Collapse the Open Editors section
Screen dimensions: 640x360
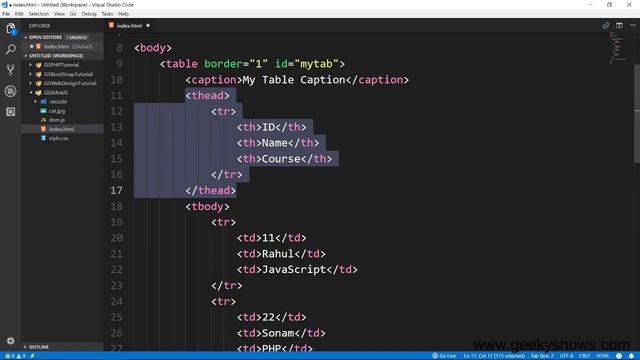point(45,37)
